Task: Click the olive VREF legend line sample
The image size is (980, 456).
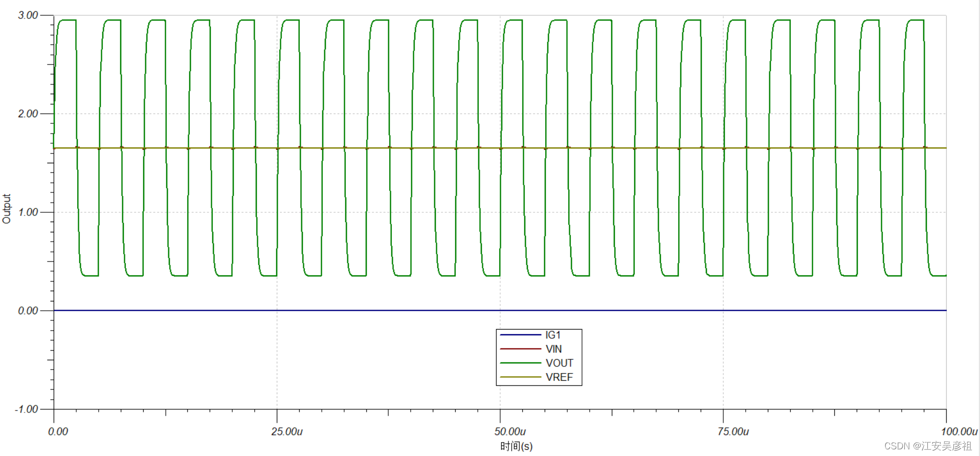Action: click(521, 377)
